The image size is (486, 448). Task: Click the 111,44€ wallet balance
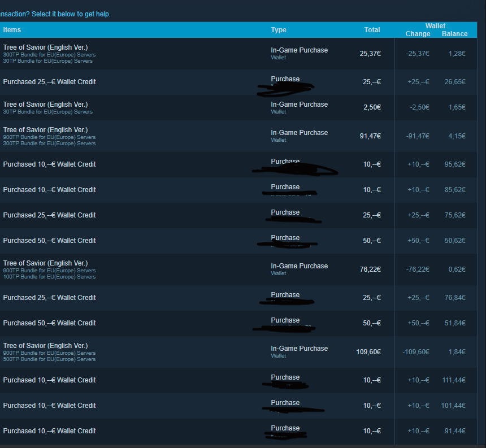[454, 380]
